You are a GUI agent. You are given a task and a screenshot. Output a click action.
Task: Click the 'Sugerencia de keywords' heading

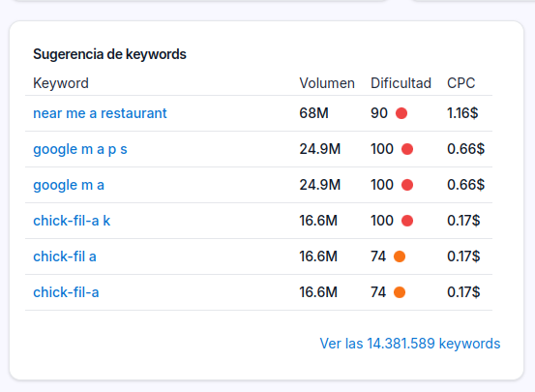pos(109,54)
